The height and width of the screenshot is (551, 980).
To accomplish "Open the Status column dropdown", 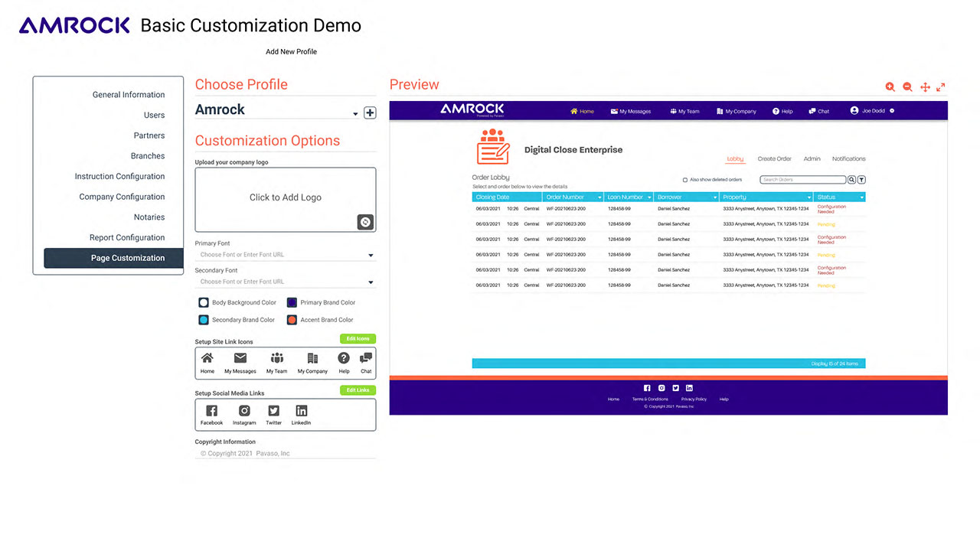I will (861, 197).
